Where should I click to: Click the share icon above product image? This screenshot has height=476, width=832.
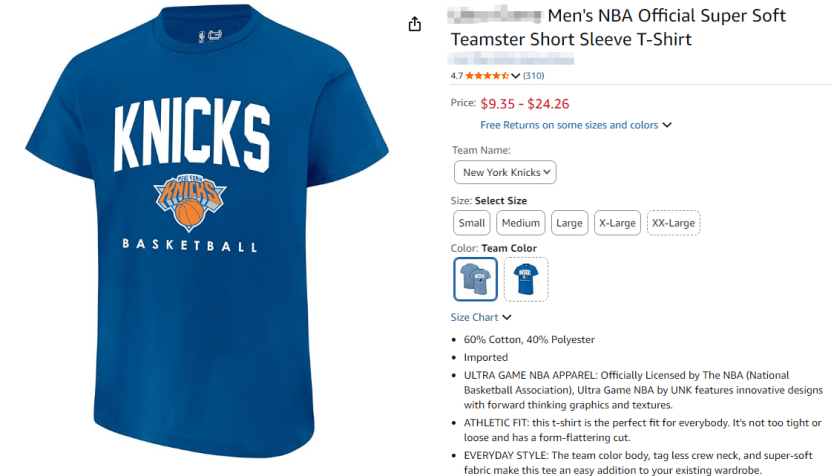[415, 24]
